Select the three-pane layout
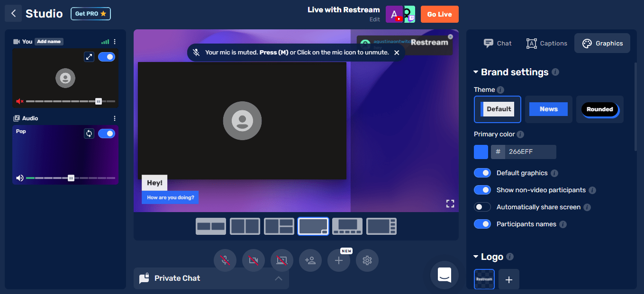The image size is (644, 294). [279, 226]
